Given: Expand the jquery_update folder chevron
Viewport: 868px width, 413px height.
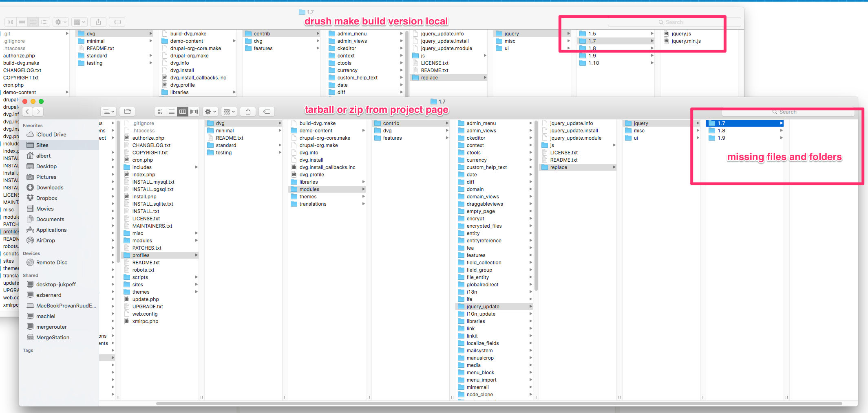Looking at the screenshot, I should coord(530,306).
